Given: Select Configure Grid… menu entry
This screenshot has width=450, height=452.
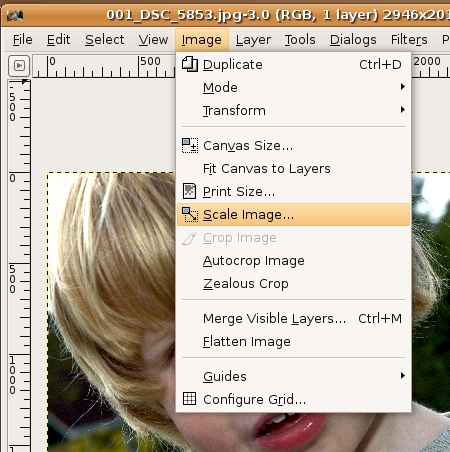Looking at the screenshot, I should pos(294,399).
